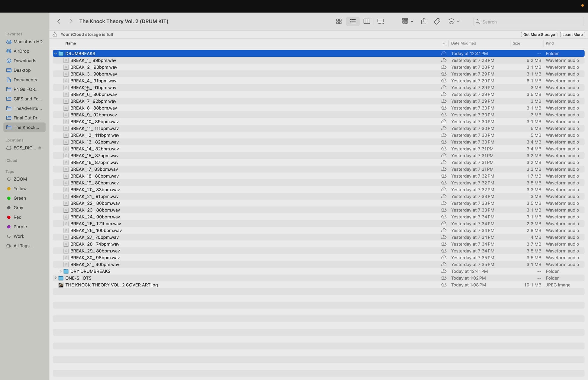Eject the EOS_DIG drive
The width and height of the screenshot is (588, 380).
coord(40,148)
